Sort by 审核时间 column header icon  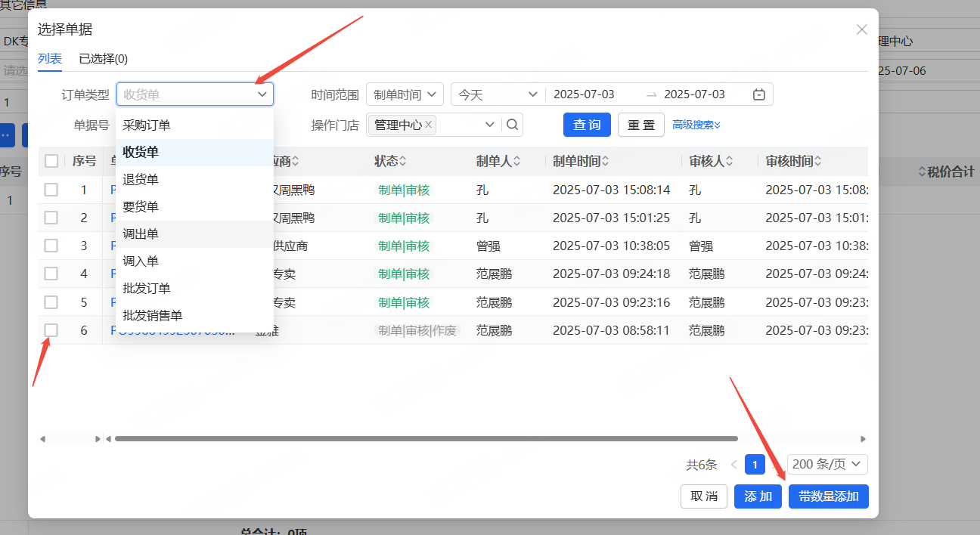click(x=818, y=161)
